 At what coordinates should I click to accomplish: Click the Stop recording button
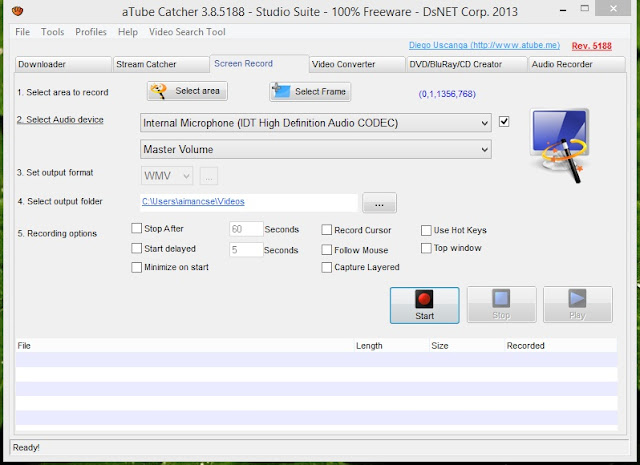501,305
